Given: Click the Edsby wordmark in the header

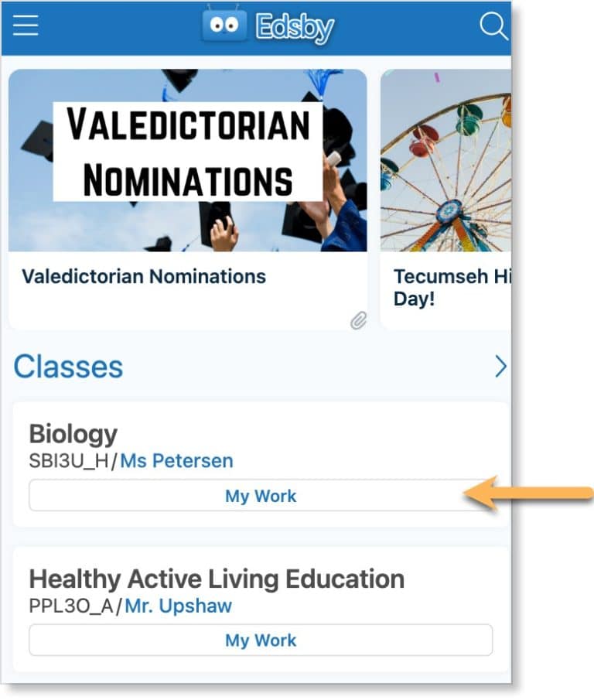Looking at the screenshot, I should 292,26.
